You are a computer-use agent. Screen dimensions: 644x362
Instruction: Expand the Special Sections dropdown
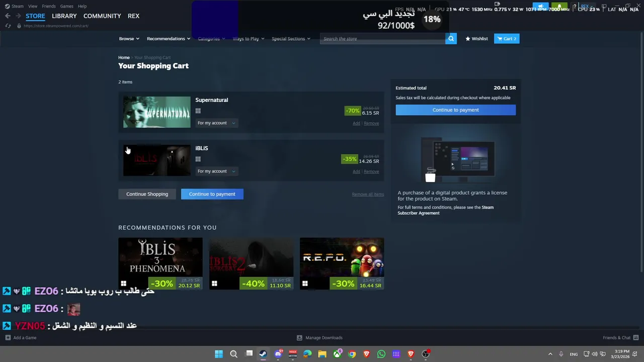point(291,39)
